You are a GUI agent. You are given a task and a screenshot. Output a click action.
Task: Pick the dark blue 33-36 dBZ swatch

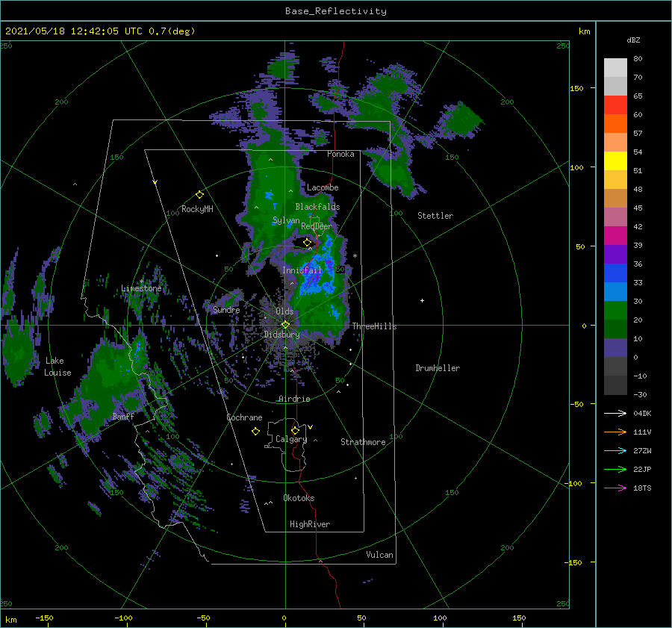pyautogui.click(x=615, y=273)
